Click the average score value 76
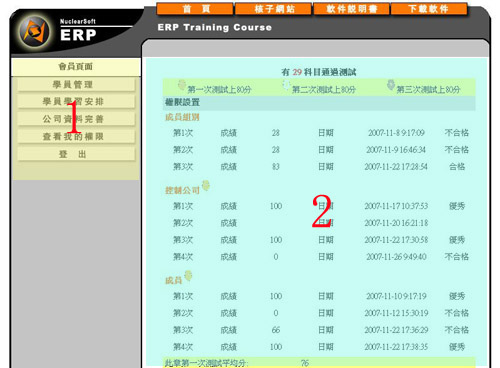This screenshot has width=500, height=368. 305,363
